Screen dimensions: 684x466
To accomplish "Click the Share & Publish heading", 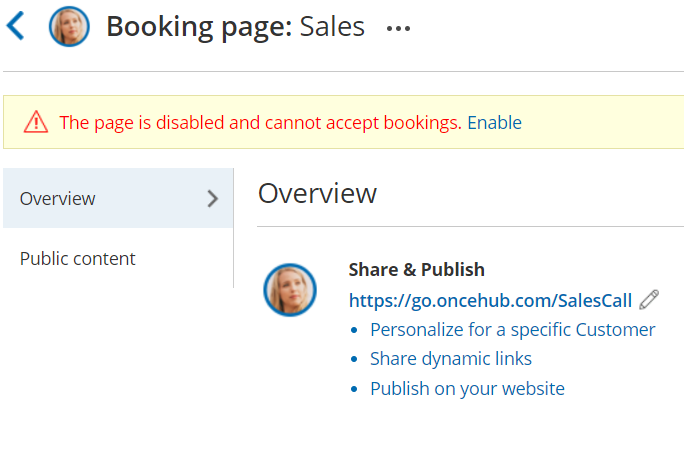I will coord(416,269).
